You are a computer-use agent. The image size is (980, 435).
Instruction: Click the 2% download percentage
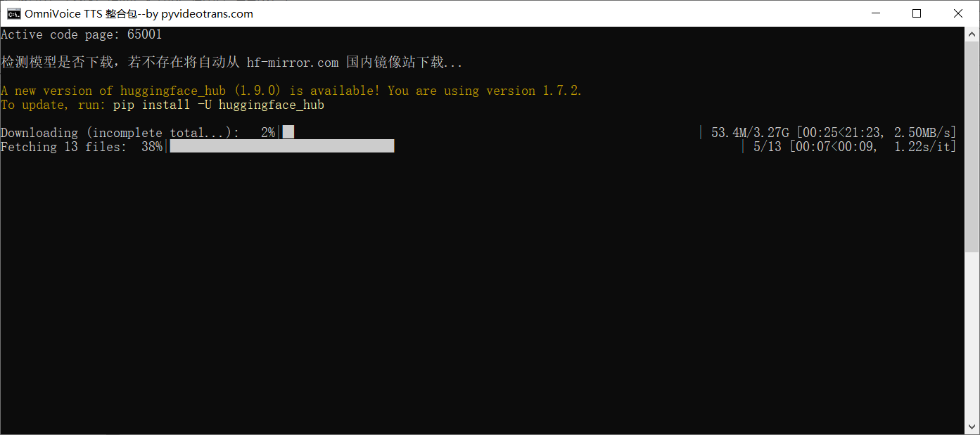coord(267,133)
